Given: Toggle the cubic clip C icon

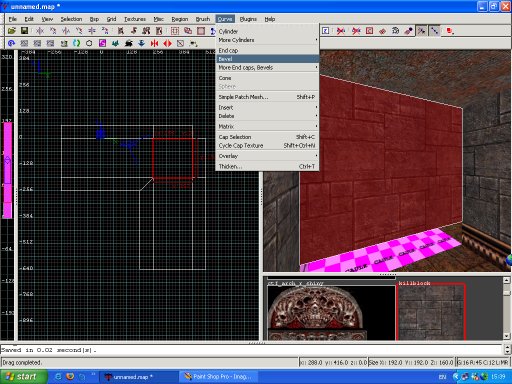Looking at the screenshot, I should (369, 31).
